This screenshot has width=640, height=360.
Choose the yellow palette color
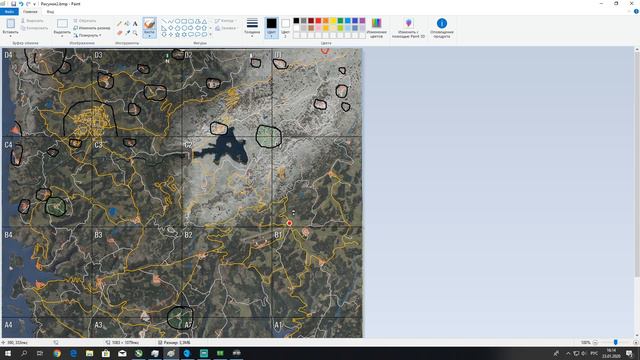(333, 20)
